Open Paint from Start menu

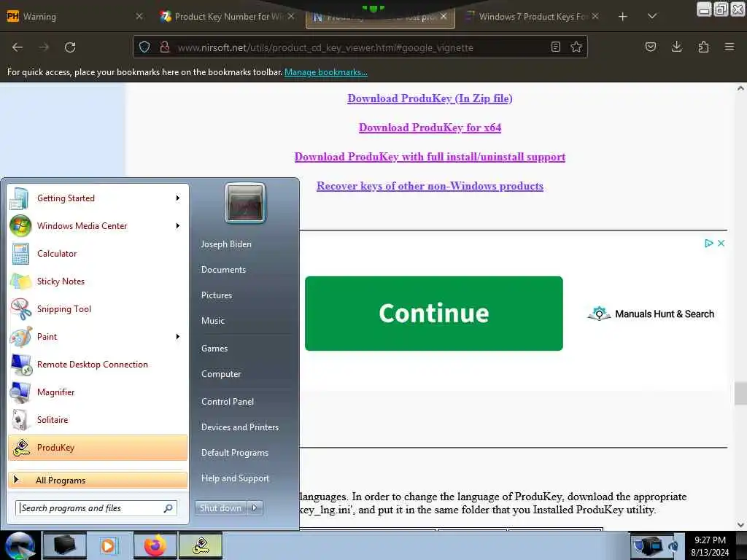pyautogui.click(x=98, y=337)
